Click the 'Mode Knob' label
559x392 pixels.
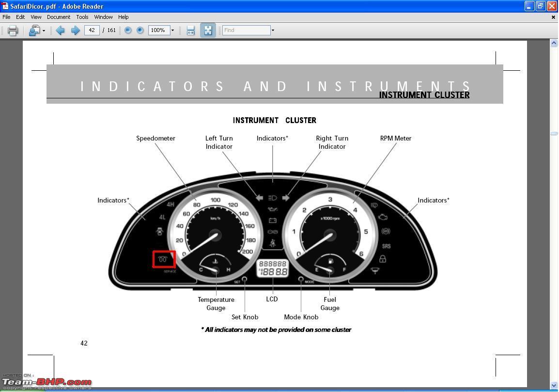click(301, 317)
